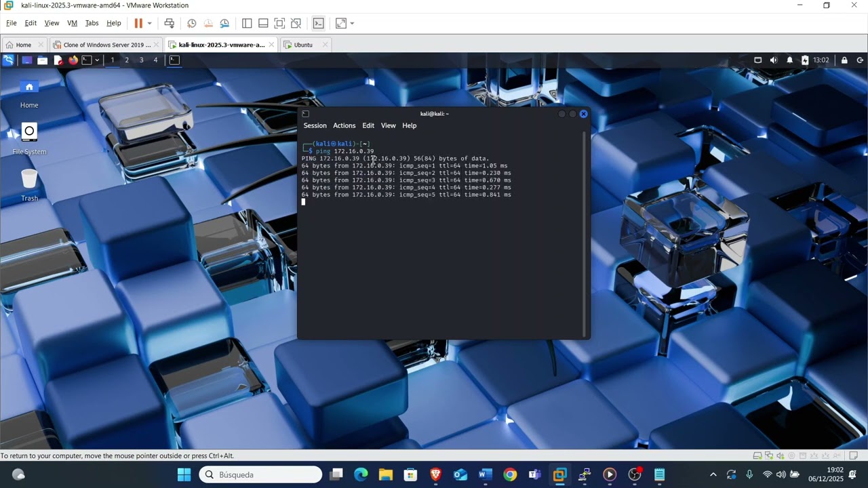Viewport: 868px width, 488px height.
Task: Open Microsoft Word from the taskbar
Action: click(x=485, y=474)
